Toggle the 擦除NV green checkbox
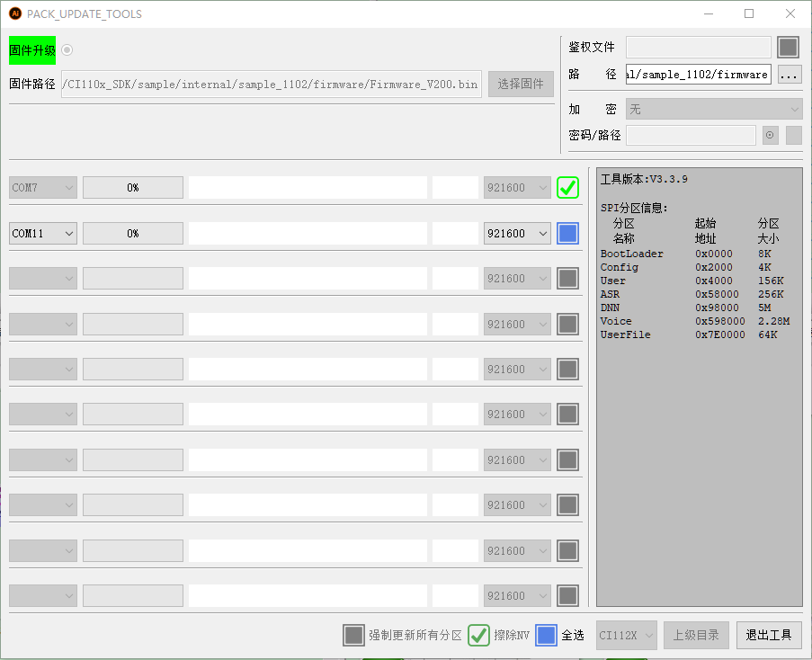The width and height of the screenshot is (812, 660). pyautogui.click(x=478, y=635)
